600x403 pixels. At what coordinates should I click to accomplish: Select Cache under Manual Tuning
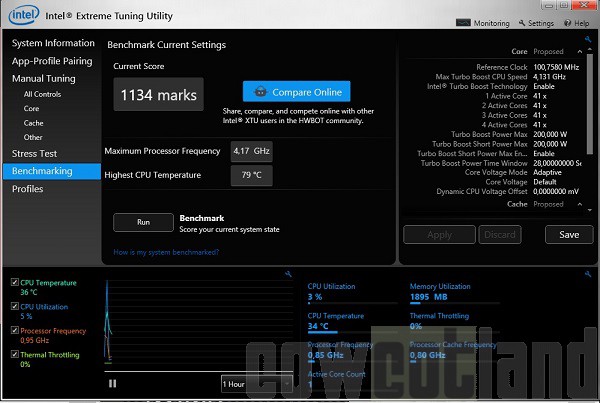pyautogui.click(x=33, y=123)
